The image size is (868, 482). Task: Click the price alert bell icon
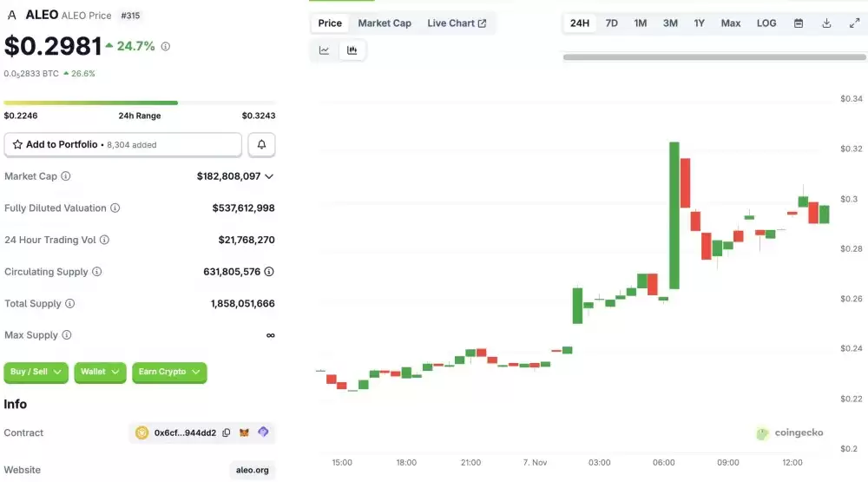[262, 145]
